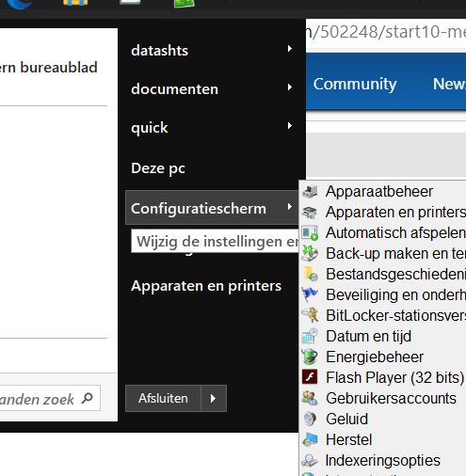Open the Geluid speaker icon

click(x=310, y=419)
